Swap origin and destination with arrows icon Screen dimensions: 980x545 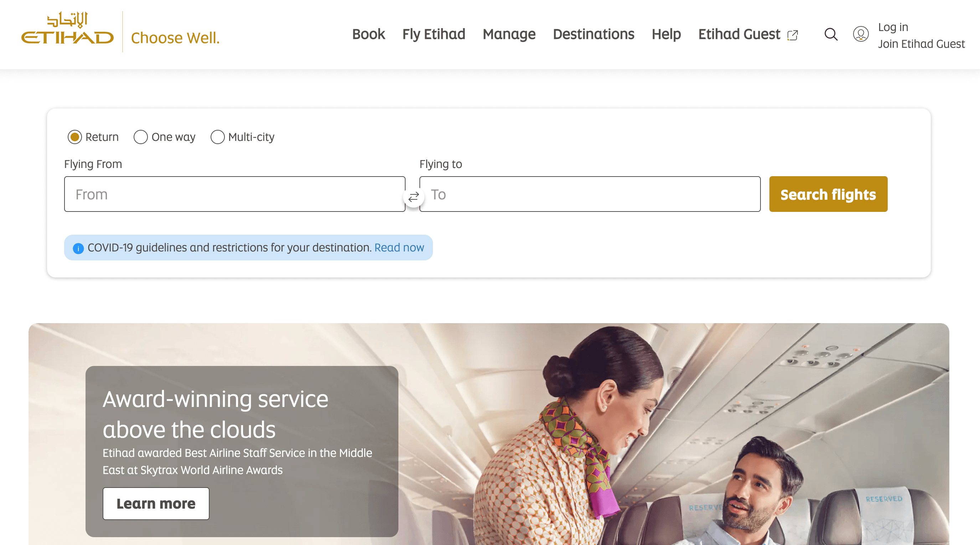[x=413, y=197]
